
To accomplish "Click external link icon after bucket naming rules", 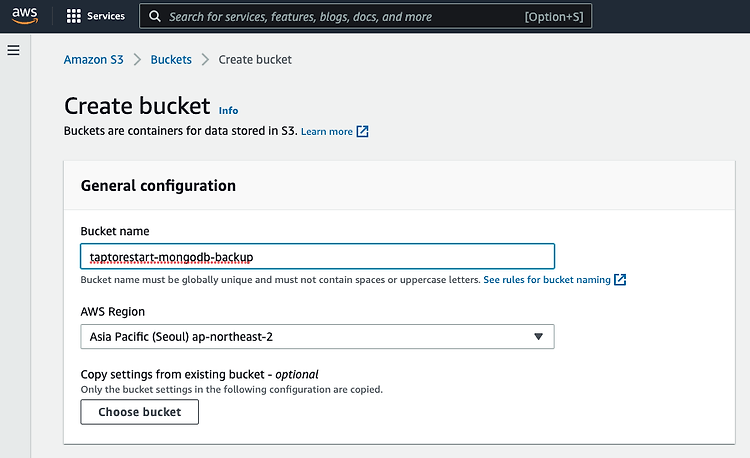I will pyautogui.click(x=620, y=280).
